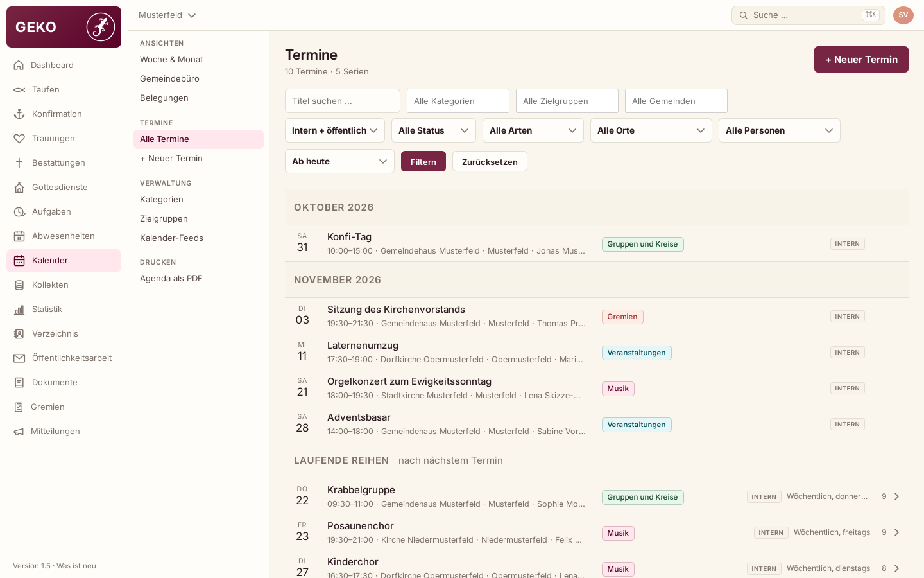Open the Musterfeld parish switcher
This screenshot has width=924, height=578.
(167, 15)
